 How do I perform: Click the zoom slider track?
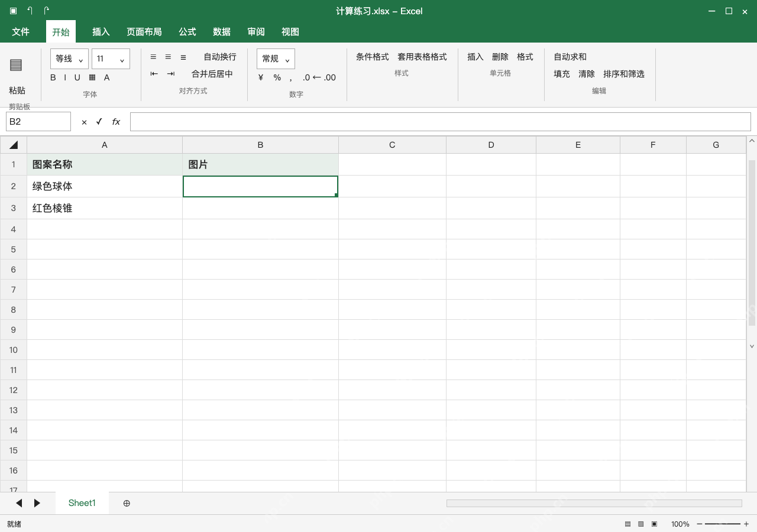(723, 524)
